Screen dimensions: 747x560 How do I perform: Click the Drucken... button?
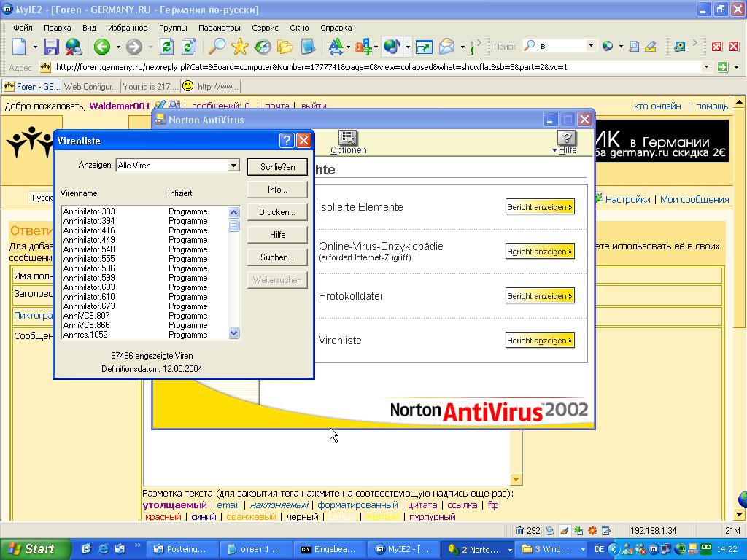pos(277,212)
